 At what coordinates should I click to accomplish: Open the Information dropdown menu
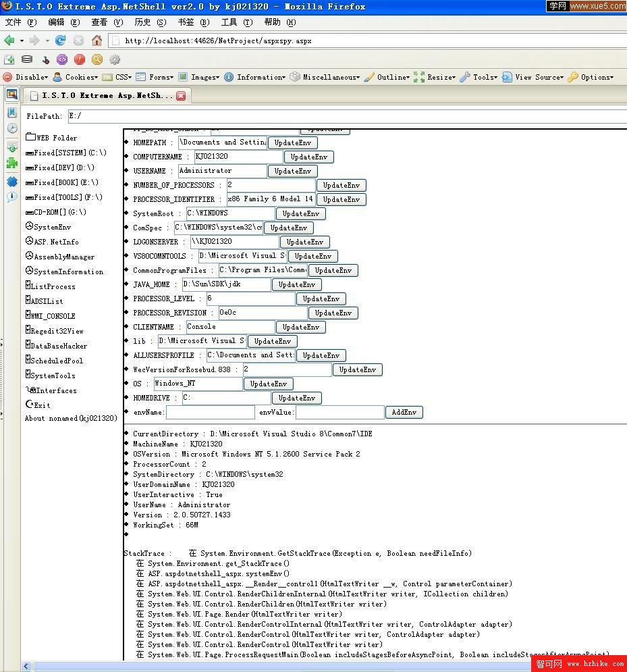(255, 77)
